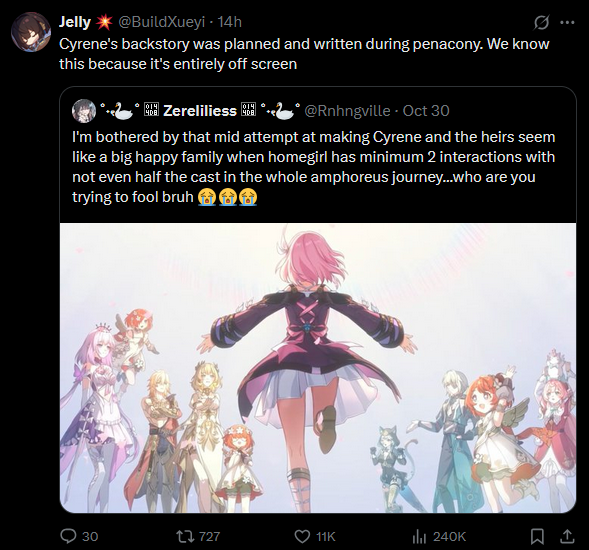The height and width of the screenshot is (550, 589).
Task: Open the @BuildXueyi handle link
Action: (x=162, y=22)
